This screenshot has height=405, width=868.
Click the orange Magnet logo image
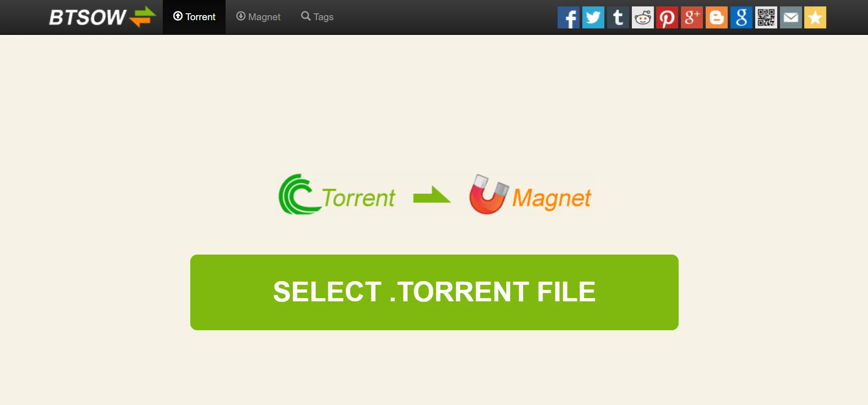click(531, 194)
